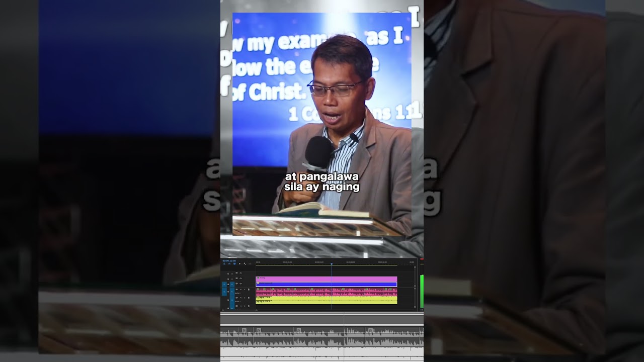Select the blue video clip on V1
The height and width of the screenshot is (362, 644).
click(x=326, y=284)
